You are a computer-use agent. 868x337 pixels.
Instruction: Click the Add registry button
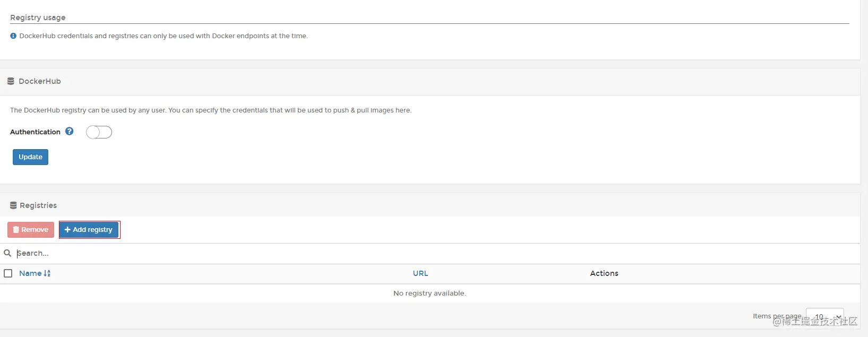pyautogui.click(x=89, y=230)
